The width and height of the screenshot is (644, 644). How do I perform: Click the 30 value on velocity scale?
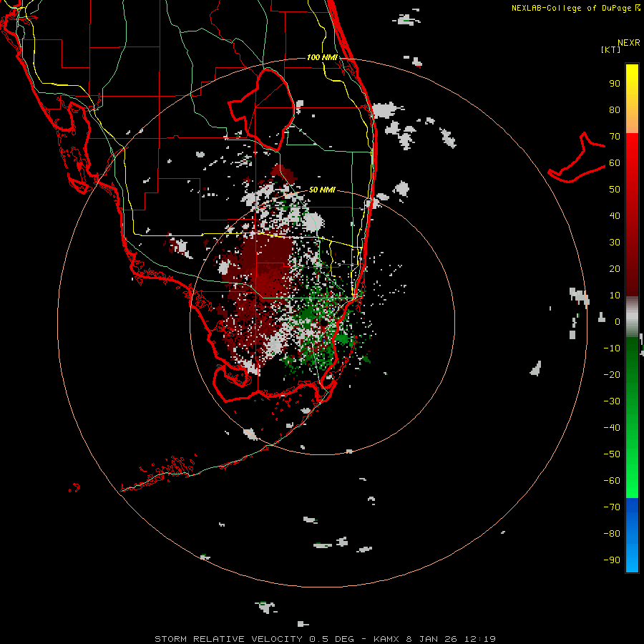(x=615, y=243)
